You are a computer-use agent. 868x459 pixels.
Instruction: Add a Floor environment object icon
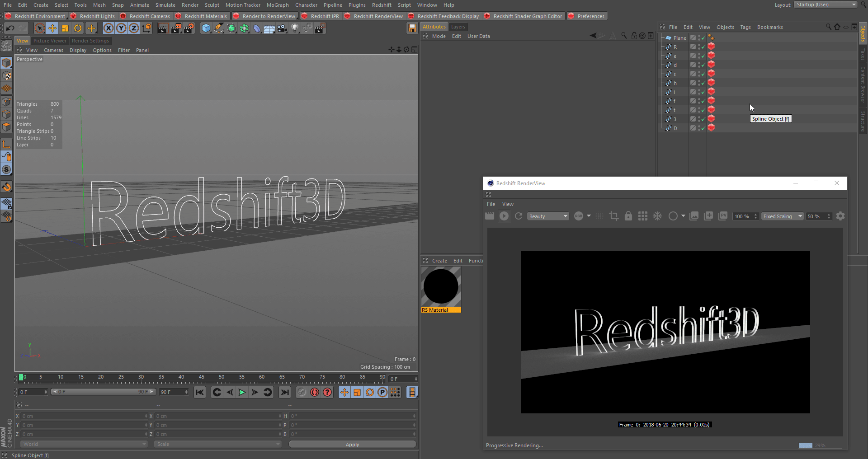[269, 28]
